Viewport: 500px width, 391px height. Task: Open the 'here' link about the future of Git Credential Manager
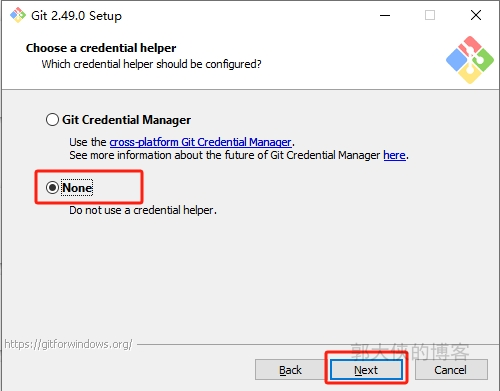pos(394,155)
